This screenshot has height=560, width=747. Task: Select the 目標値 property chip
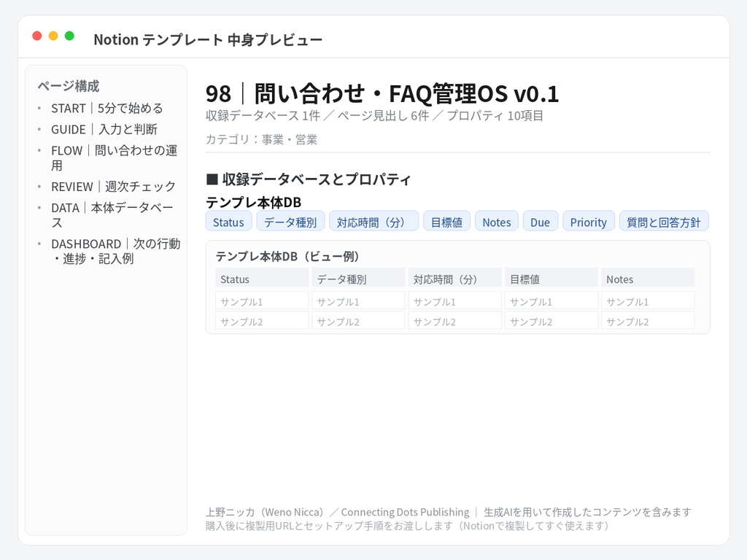(x=447, y=222)
